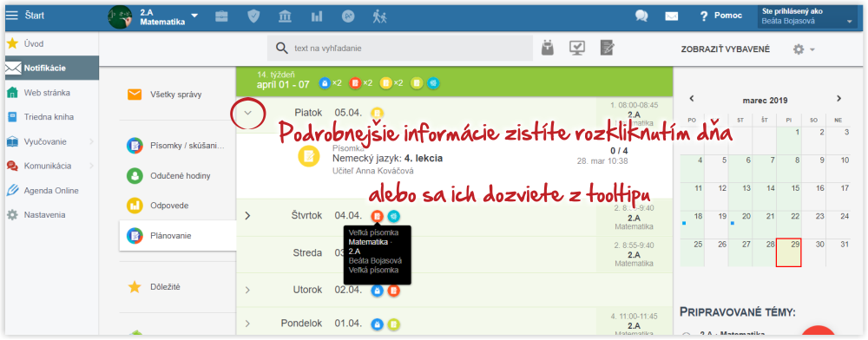Screen dimensions: 868x340
Task: Select day 29 in the calendar
Action: [788, 252]
